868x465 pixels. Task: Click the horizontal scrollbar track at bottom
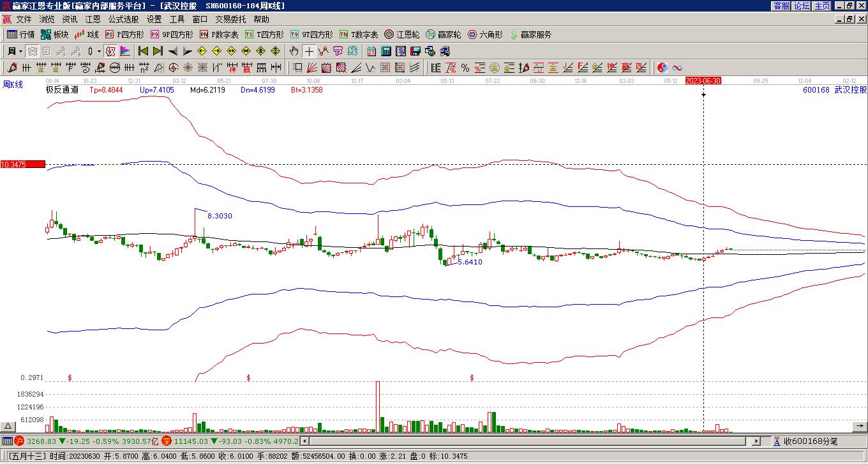click(x=523, y=441)
